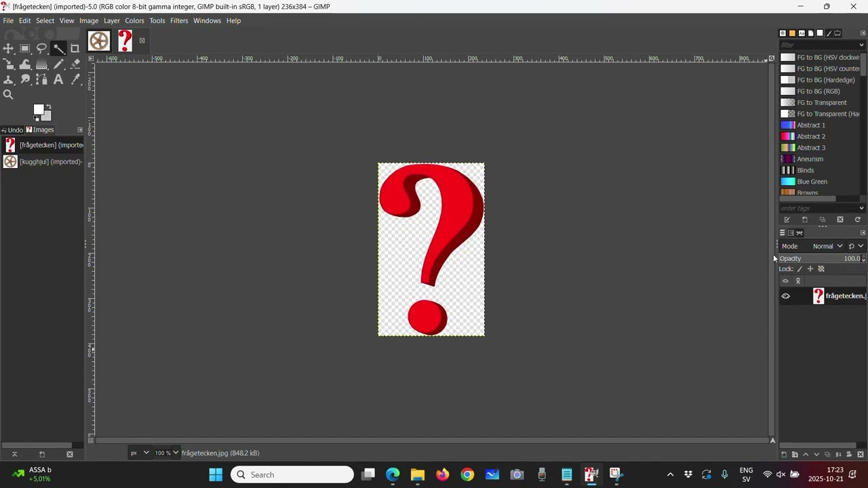Click the background color swatch
The height and width of the screenshot is (488, 868).
46,116
